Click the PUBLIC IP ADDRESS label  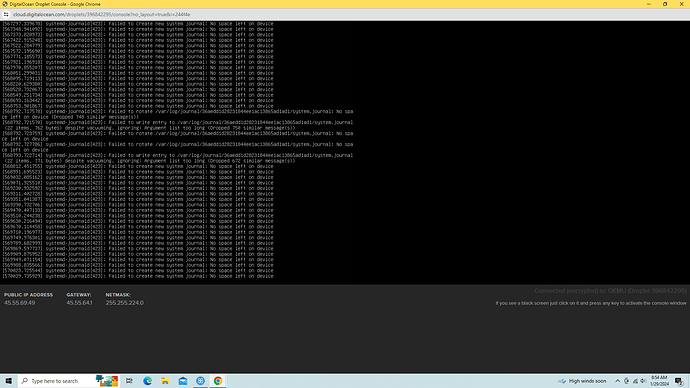tap(29, 295)
